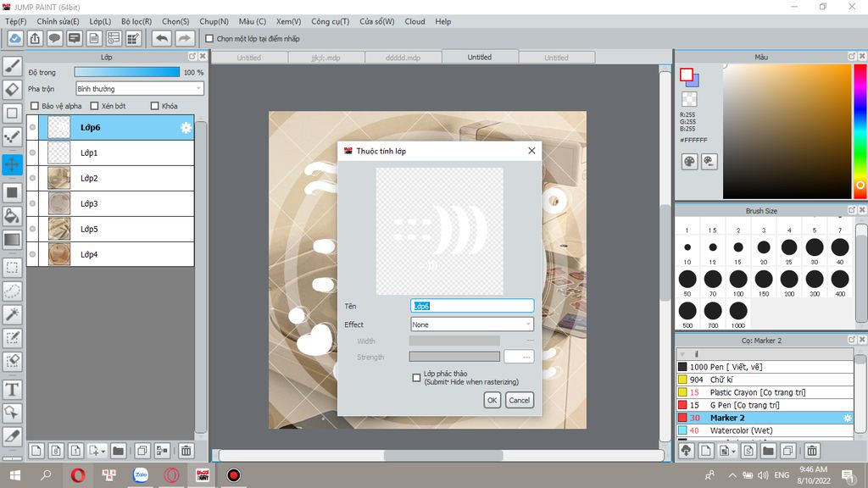The image size is (868, 488).
Task: Open the Pha trộn blend mode dropdown
Action: (x=140, y=88)
